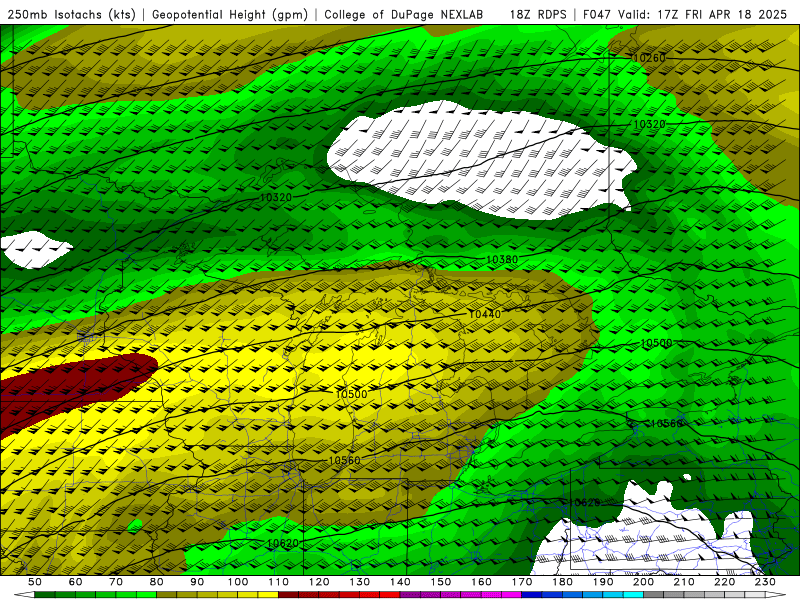Image resolution: width=800 pixels, height=600 pixels.
Task: Click legend value 50 knots
Action: [x=35, y=582]
